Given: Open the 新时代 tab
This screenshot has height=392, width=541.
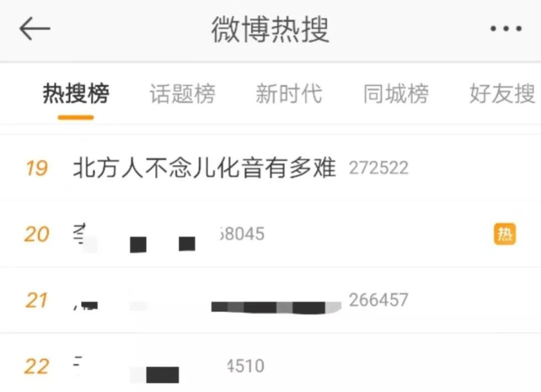Looking at the screenshot, I should coord(289,93).
